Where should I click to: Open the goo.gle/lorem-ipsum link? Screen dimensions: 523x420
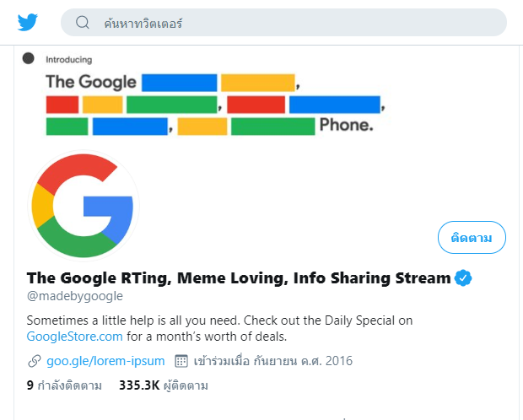(105, 361)
